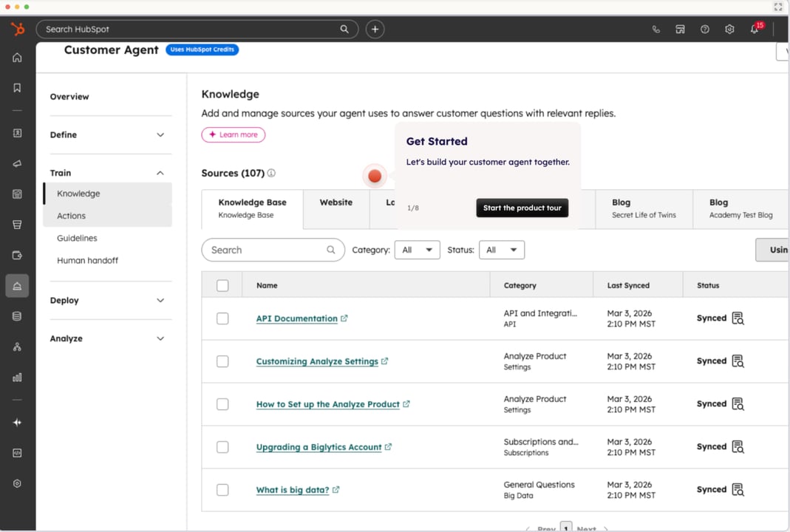Image resolution: width=790 pixels, height=532 pixels.
Task: Select the Knowledge Base source tab
Action: [x=253, y=208]
